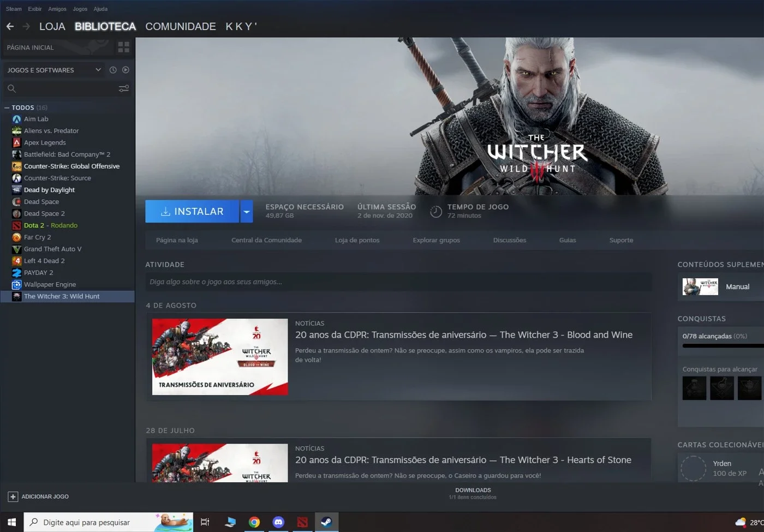Select Battlefield: Bad Company 2 entry
Image resolution: width=764 pixels, height=532 pixels.
point(68,154)
